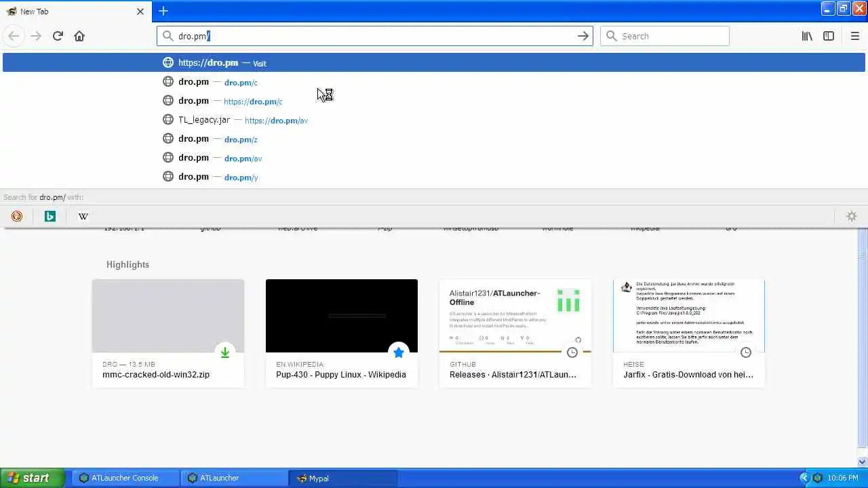The height and width of the screenshot is (488, 868).
Task: Go to the Home page
Action: click(x=79, y=36)
